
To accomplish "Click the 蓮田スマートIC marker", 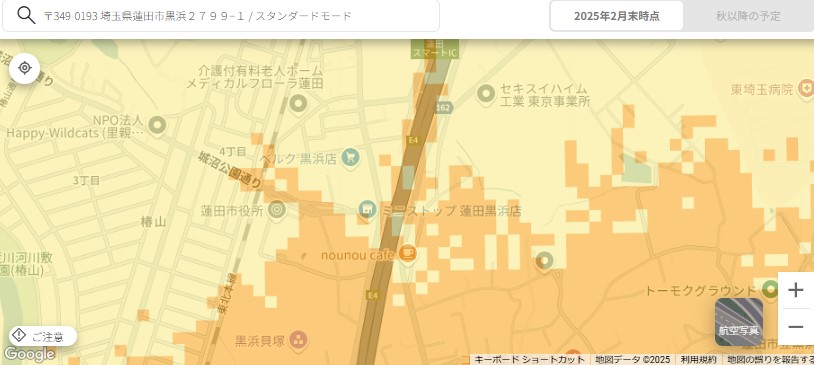I will pos(435,49).
